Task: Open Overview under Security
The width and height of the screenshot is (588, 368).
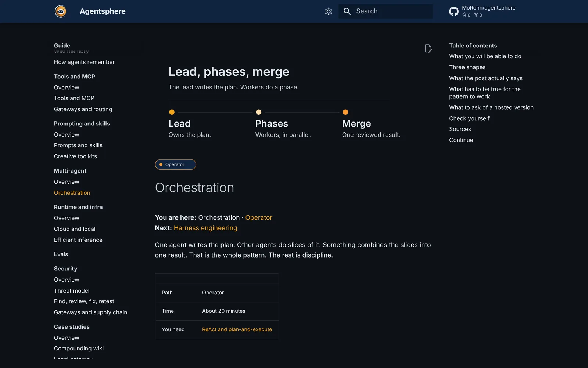Action: click(67, 280)
